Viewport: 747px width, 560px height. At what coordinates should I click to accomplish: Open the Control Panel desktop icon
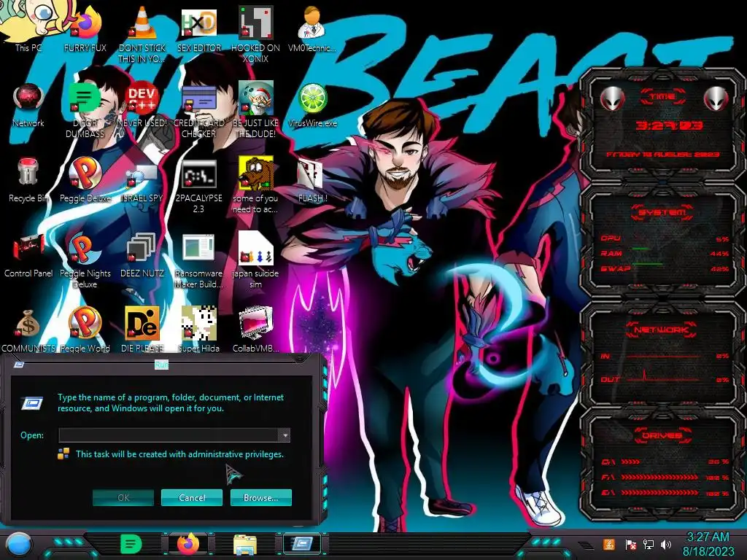(x=28, y=254)
